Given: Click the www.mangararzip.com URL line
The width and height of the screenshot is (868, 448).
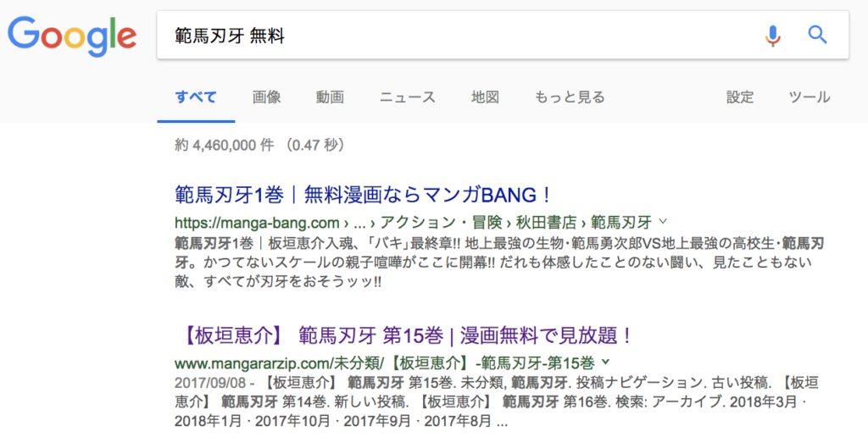Looking at the screenshot, I should (385, 363).
